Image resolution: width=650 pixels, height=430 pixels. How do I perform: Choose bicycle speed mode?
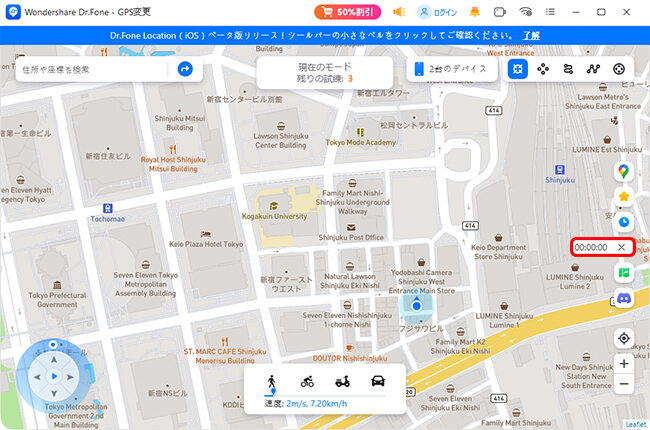307,381
